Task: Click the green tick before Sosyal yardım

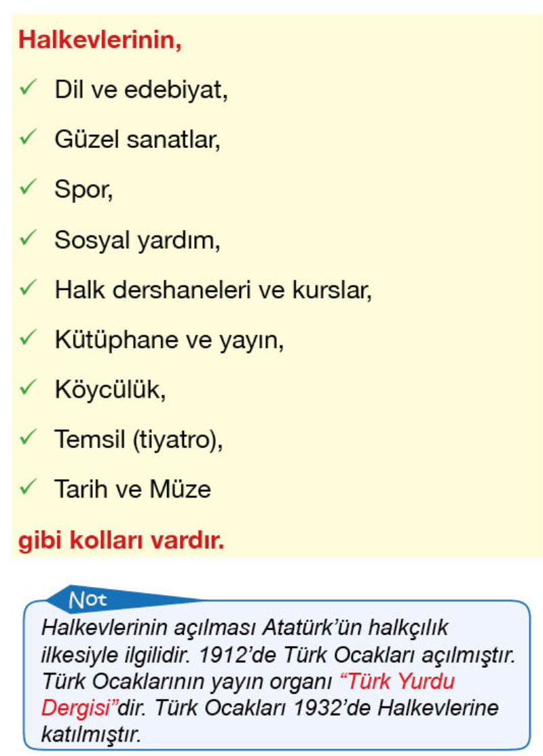Action: point(28,238)
